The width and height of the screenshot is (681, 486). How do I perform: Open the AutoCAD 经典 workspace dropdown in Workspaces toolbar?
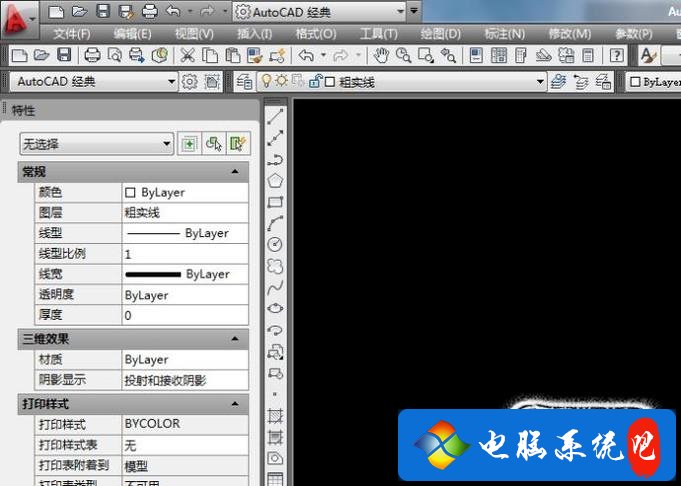tap(94, 82)
